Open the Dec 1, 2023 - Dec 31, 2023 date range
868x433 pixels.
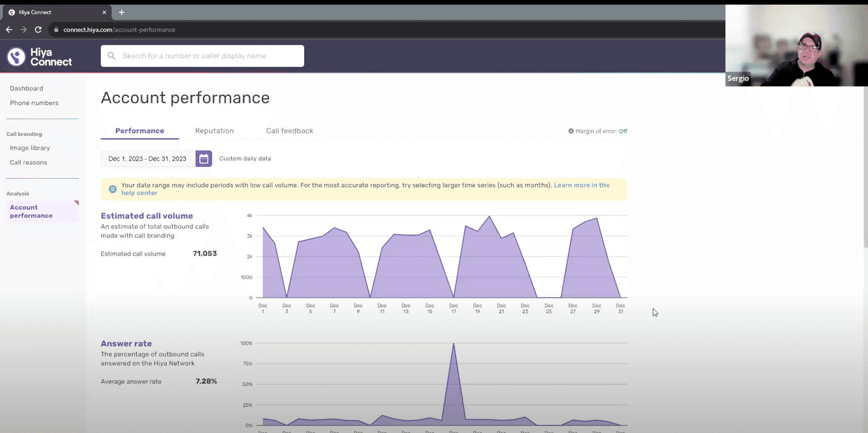148,159
